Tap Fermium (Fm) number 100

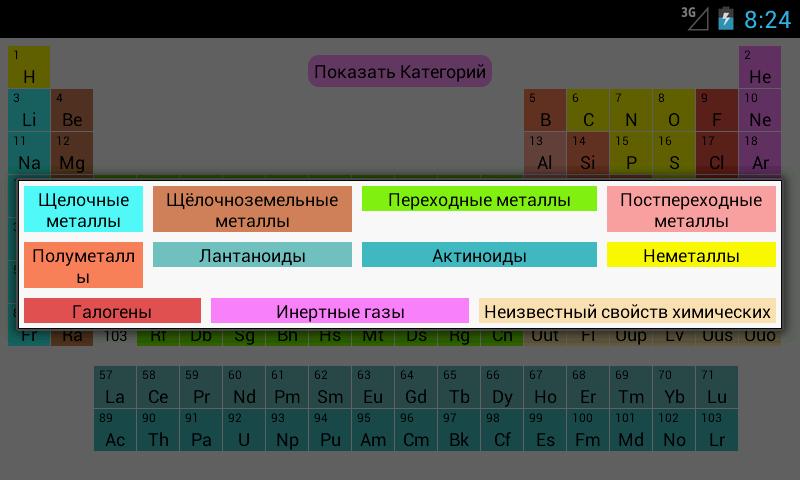[x=588, y=430]
